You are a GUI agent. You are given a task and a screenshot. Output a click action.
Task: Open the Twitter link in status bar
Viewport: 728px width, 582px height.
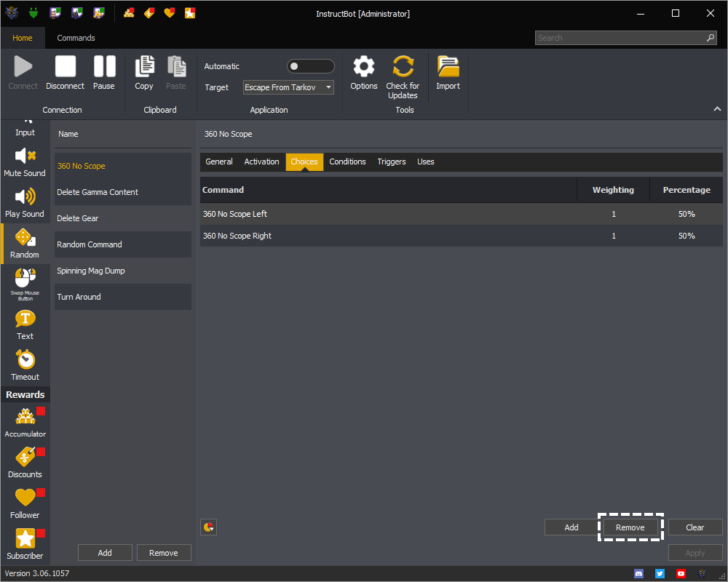[660, 574]
